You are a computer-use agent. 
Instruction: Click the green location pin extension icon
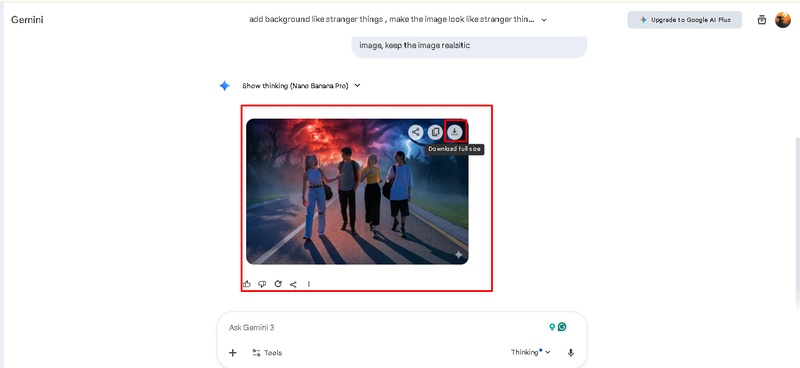[552, 327]
